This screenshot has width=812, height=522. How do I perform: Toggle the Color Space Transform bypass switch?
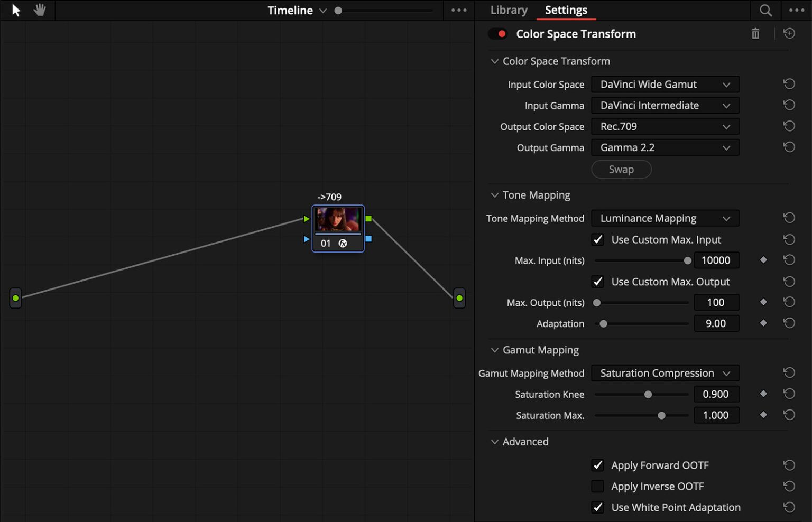pyautogui.click(x=497, y=33)
